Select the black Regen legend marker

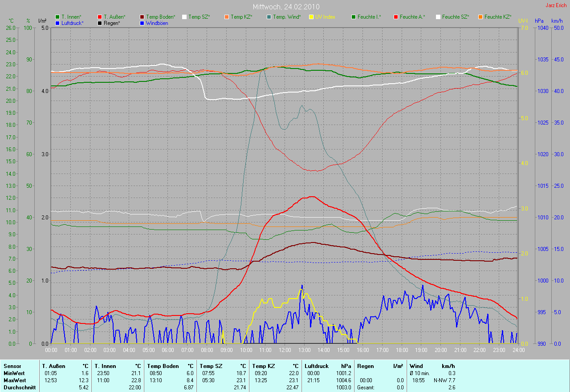[100, 23]
